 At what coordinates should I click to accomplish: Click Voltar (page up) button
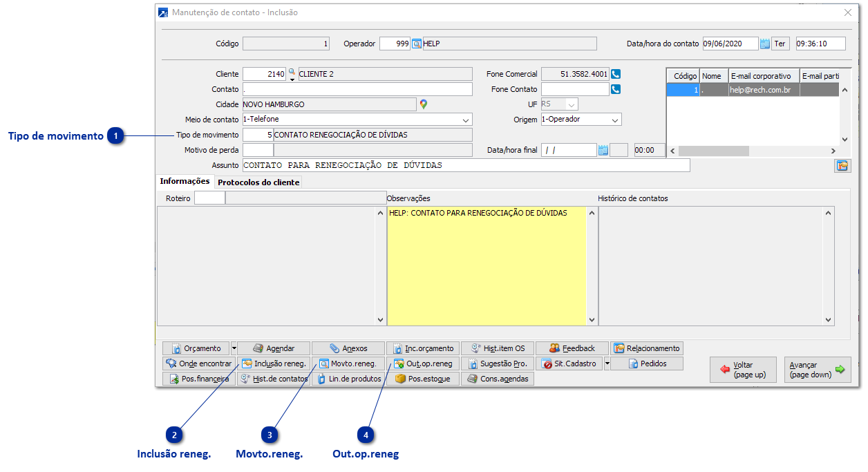coord(743,370)
